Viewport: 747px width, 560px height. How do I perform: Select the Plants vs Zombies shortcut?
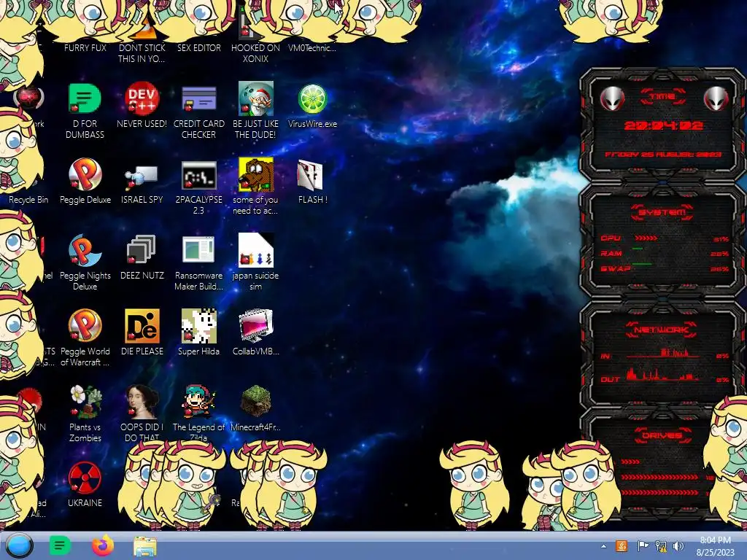tap(85, 402)
